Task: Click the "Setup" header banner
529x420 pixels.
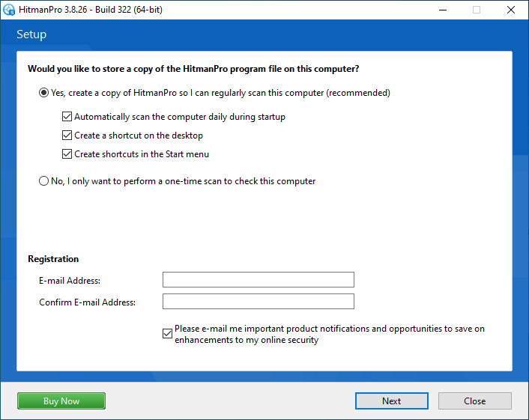Action: click(x=31, y=34)
